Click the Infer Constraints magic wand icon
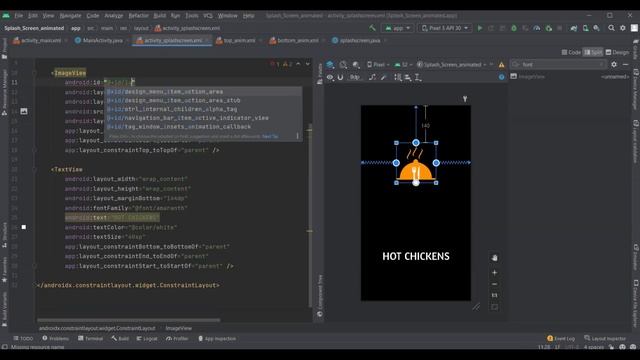640x360 pixels. coord(384,77)
